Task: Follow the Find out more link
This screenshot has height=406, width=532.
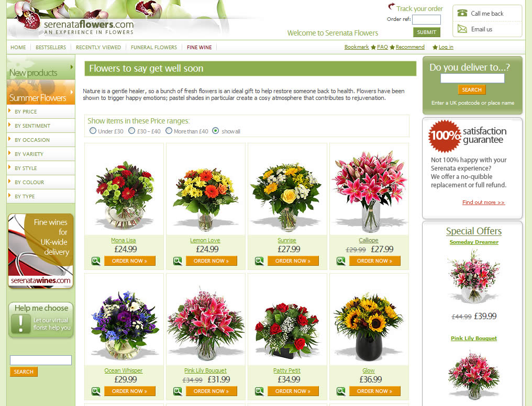Action: [x=483, y=202]
